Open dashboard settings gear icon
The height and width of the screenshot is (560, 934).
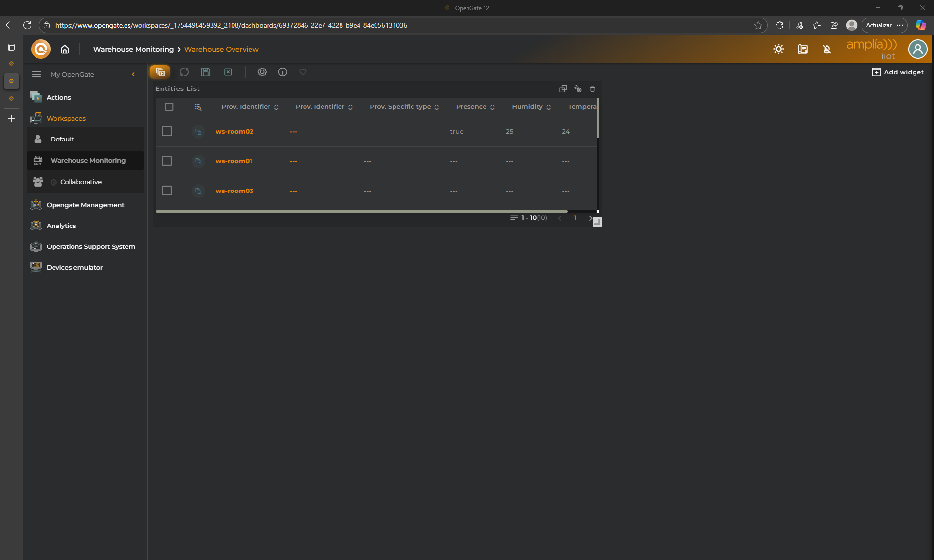point(262,72)
